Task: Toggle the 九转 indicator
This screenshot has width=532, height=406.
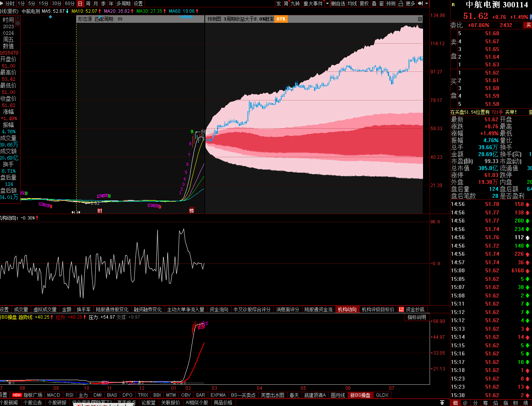Action: coord(296,3)
